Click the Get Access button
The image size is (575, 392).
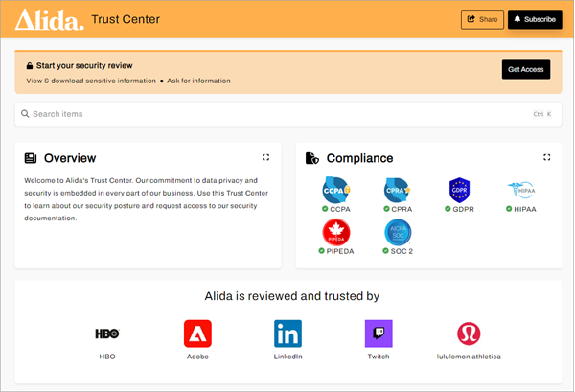[526, 69]
